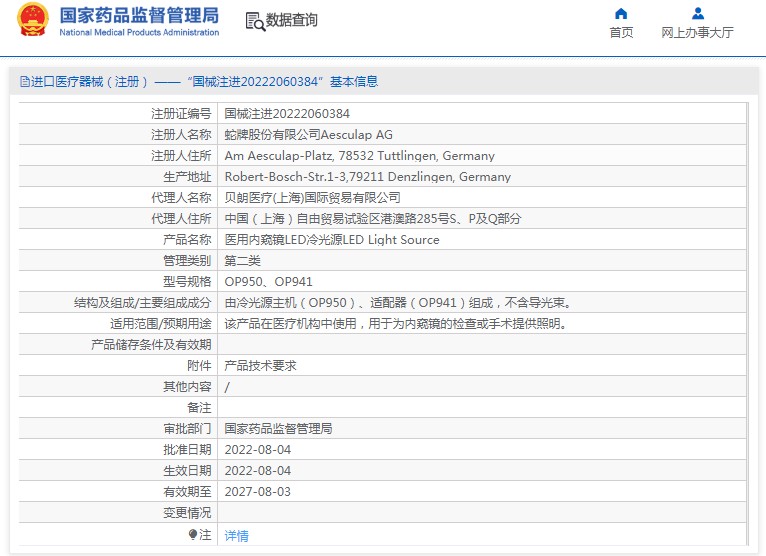Select agent address 港澳路285号 value
Image resolution: width=766 pixels, height=556 pixels.
(x=373, y=218)
